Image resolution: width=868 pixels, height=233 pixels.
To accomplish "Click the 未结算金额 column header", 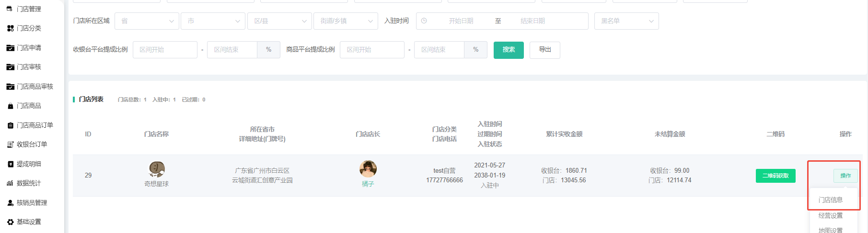I will 670,134.
